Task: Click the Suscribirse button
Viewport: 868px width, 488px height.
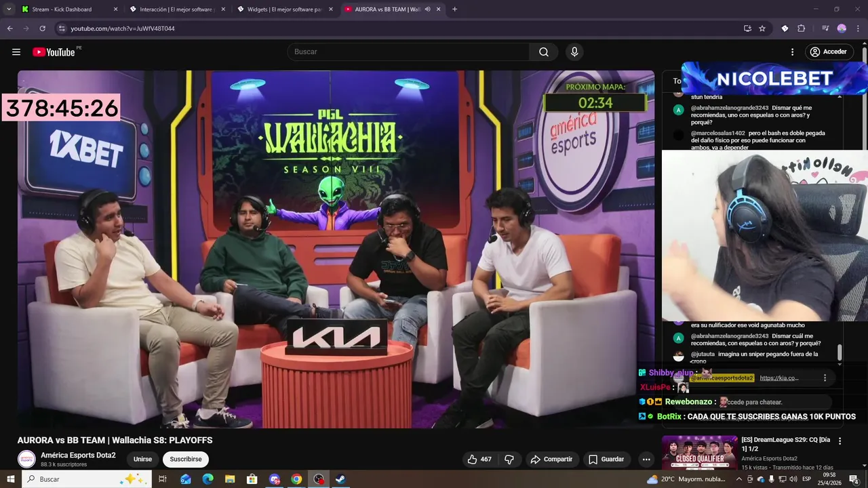Action: pos(186,459)
